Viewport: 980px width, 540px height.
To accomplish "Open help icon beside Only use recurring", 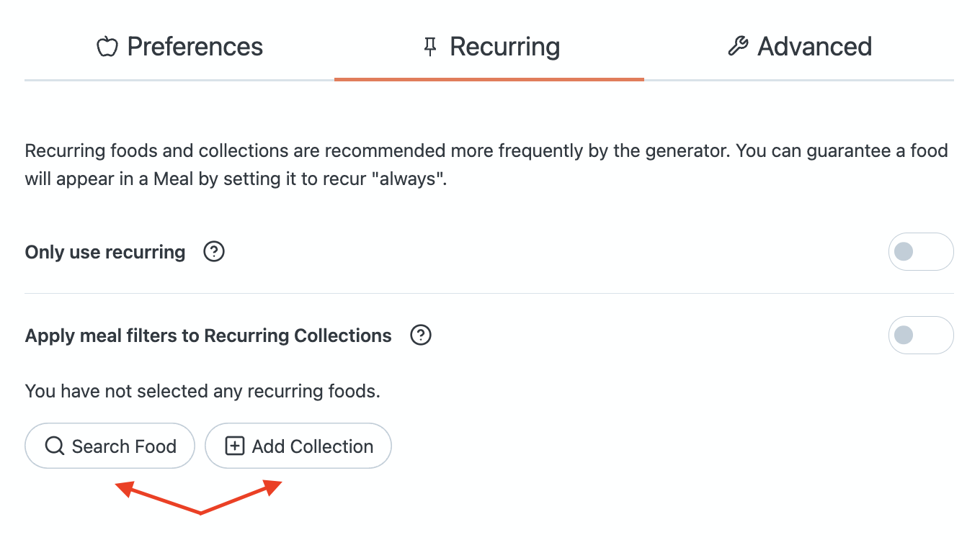I will tap(214, 252).
